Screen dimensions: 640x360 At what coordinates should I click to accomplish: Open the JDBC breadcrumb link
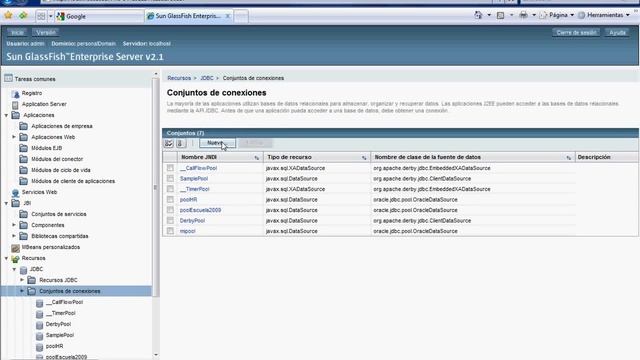(x=207, y=78)
